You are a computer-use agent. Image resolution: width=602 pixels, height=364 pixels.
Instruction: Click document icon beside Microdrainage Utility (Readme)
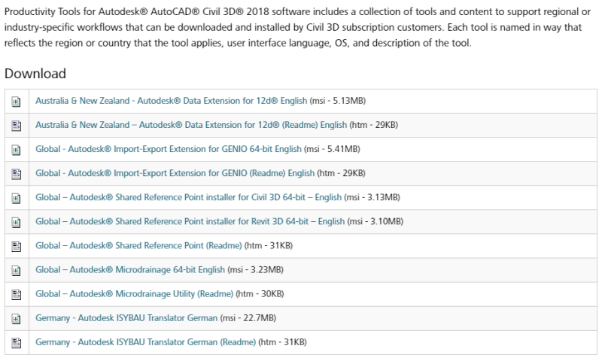click(x=16, y=295)
